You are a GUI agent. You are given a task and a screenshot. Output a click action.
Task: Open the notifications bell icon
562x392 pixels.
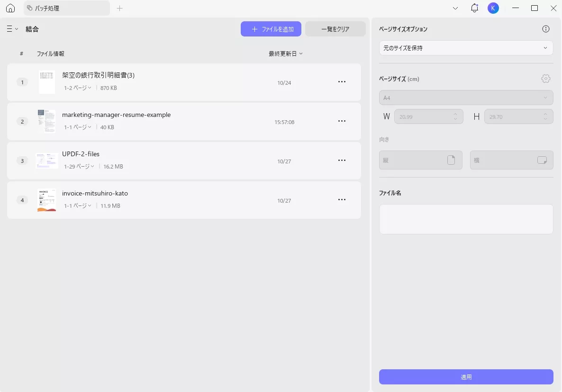[474, 8]
